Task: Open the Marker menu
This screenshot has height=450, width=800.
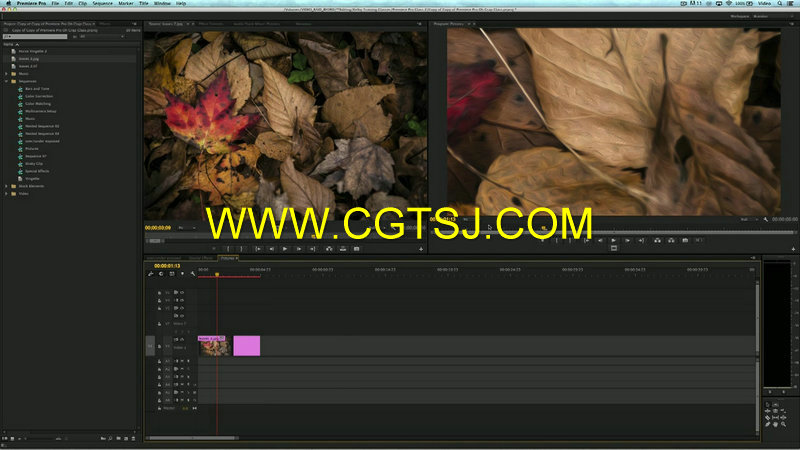Action: pos(126,3)
